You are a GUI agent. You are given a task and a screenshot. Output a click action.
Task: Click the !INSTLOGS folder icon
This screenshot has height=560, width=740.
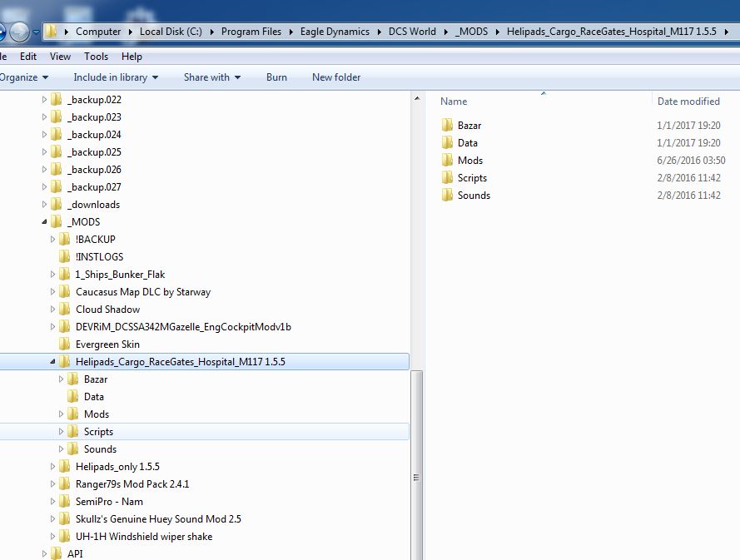tap(65, 256)
